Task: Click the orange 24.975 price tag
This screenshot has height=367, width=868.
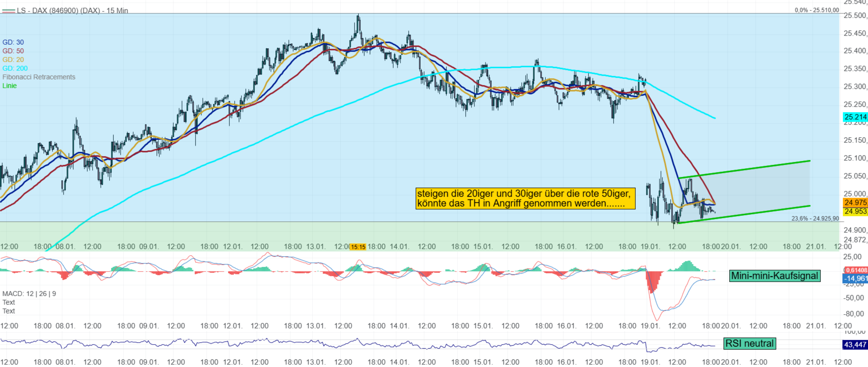Action: 855,203
